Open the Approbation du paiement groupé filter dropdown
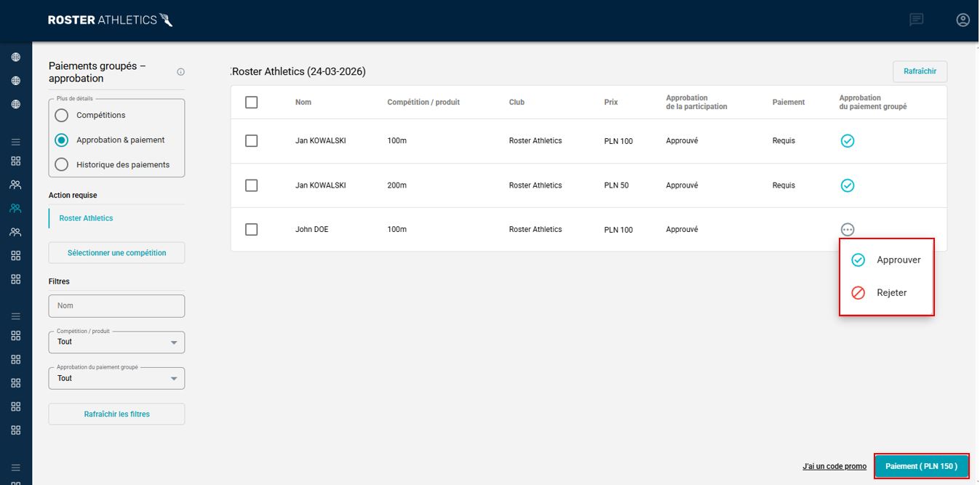This screenshot has width=980, height=485. [116, 379]
